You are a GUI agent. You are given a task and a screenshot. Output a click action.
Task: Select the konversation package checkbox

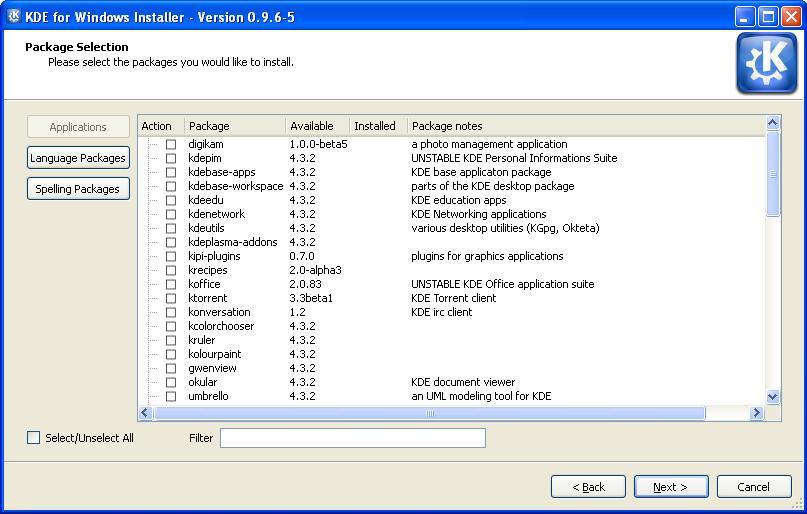(x=171, y=312)
